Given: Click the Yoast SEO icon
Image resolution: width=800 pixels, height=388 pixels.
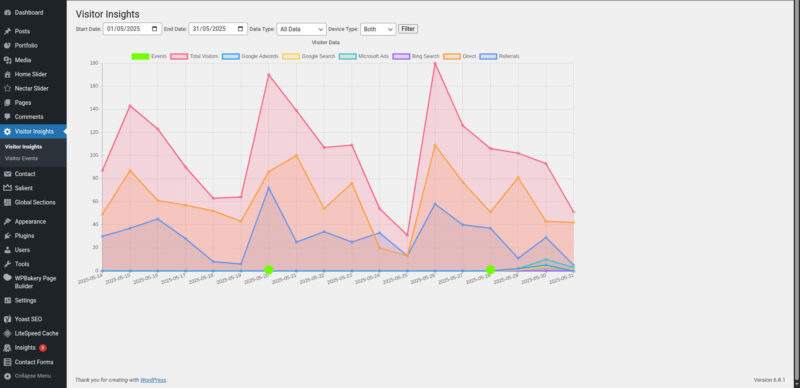Looking at the screenshot, I should click(x=7, y=319).
